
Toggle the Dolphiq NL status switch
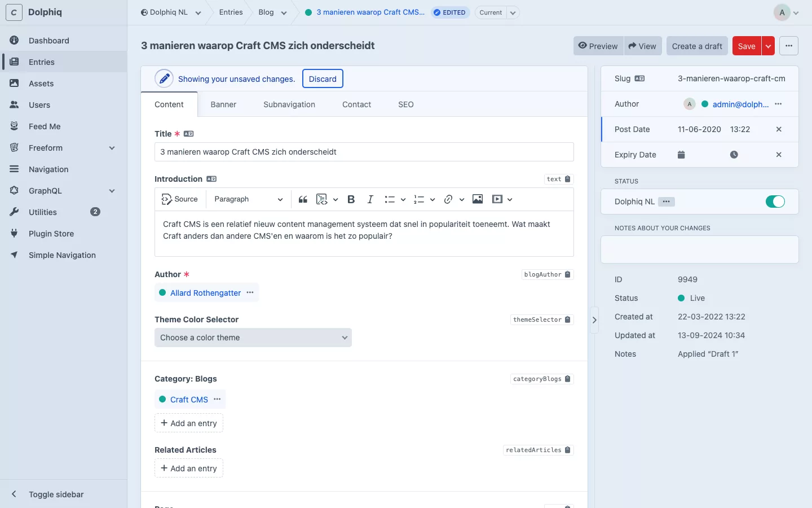click(775, 202)
